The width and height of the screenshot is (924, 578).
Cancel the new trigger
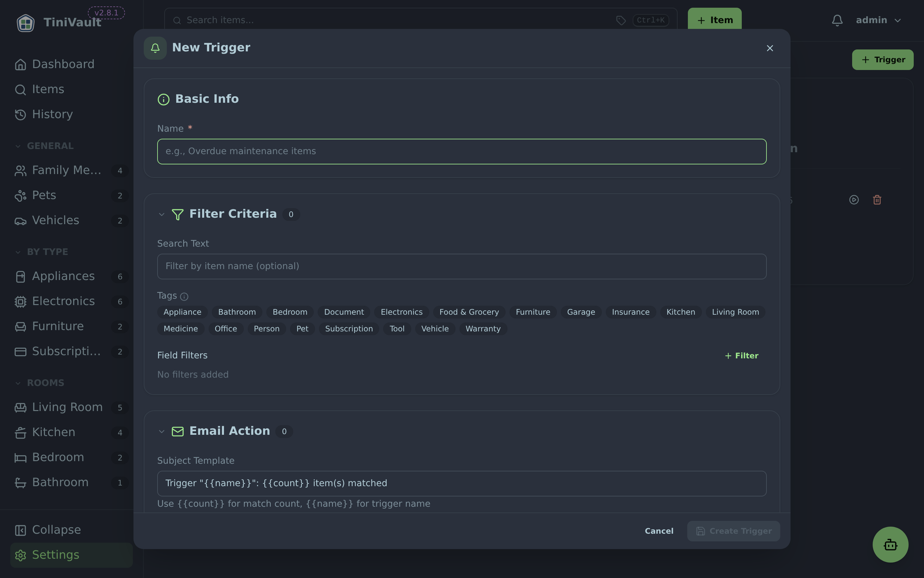[659, 531]
